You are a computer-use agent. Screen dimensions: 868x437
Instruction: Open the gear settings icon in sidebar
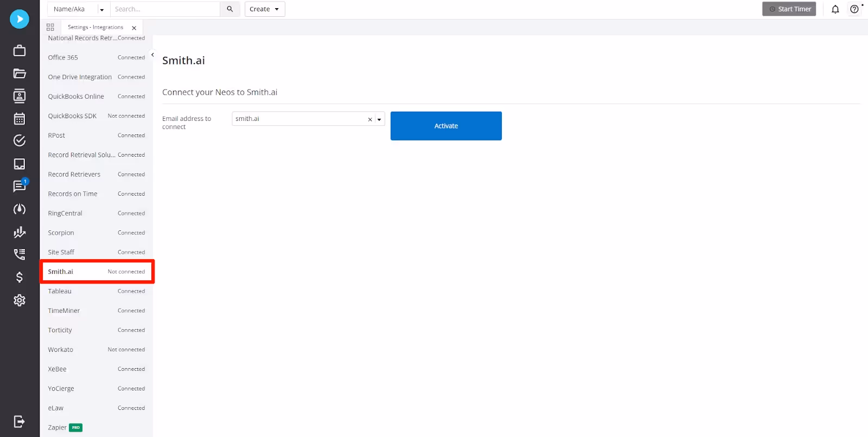(20, 300)
